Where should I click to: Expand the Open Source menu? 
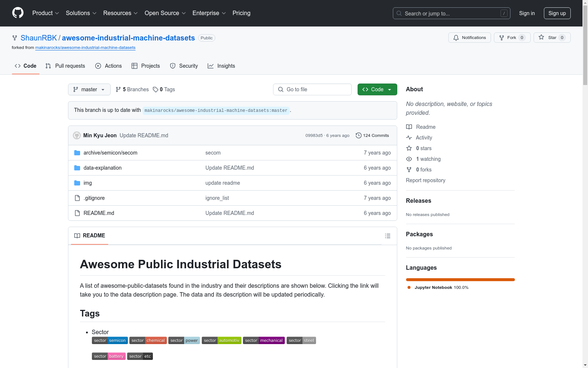pos(165,13)
